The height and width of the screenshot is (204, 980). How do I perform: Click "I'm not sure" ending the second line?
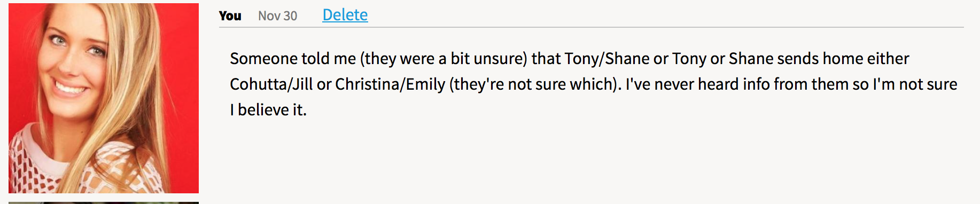coord(915,84)
